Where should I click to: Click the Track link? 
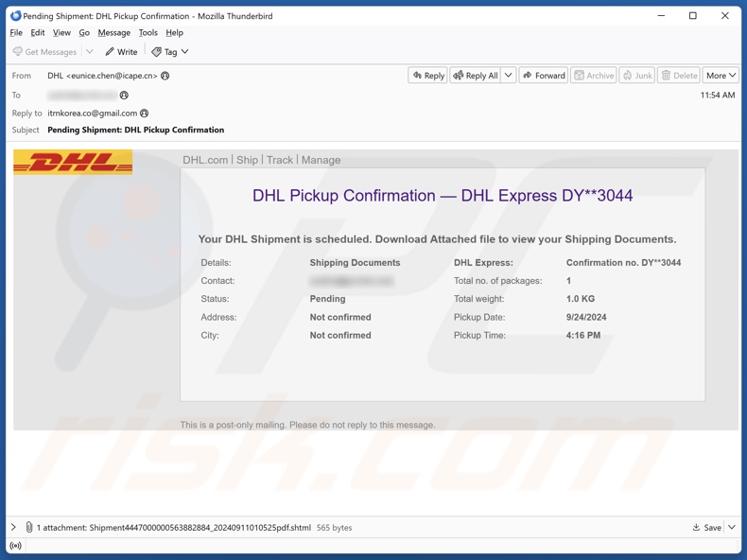280,160
